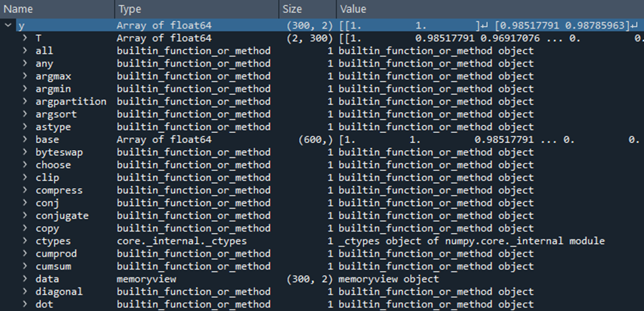Expand the ctypes attribute chevron

(x=25, y=241)
